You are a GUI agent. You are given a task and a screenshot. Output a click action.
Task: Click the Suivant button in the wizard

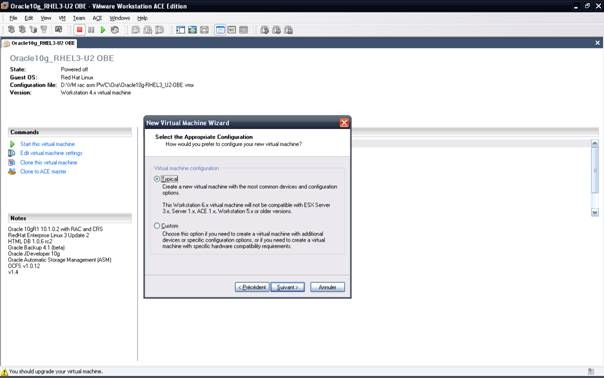(287, 287)
